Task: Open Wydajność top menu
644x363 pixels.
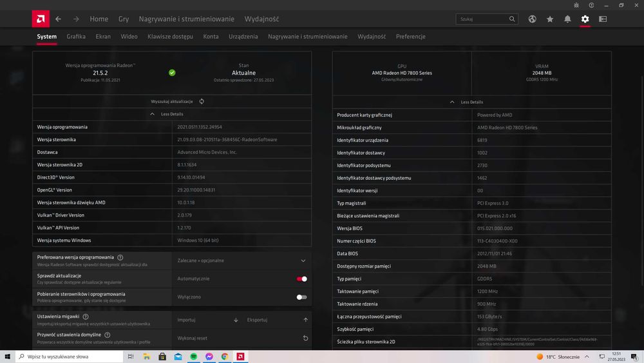Action: pyautogui.click(x=261, y=19)
